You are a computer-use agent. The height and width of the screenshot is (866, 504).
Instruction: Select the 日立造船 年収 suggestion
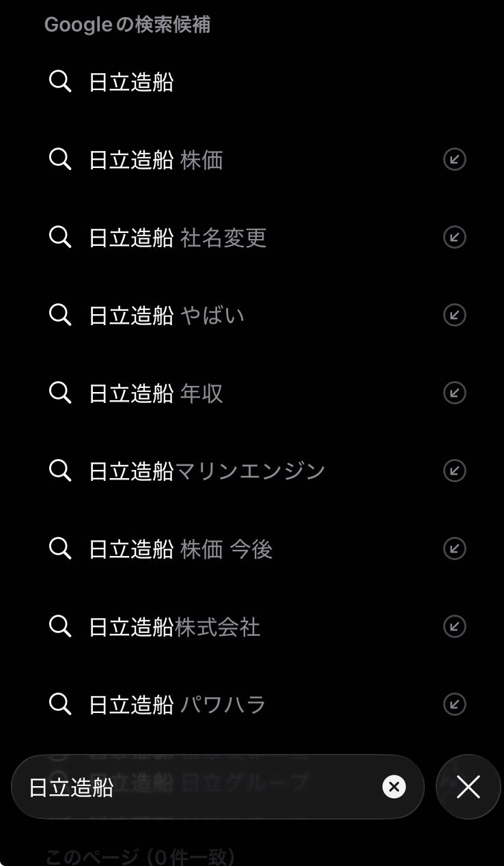point(156,393)
